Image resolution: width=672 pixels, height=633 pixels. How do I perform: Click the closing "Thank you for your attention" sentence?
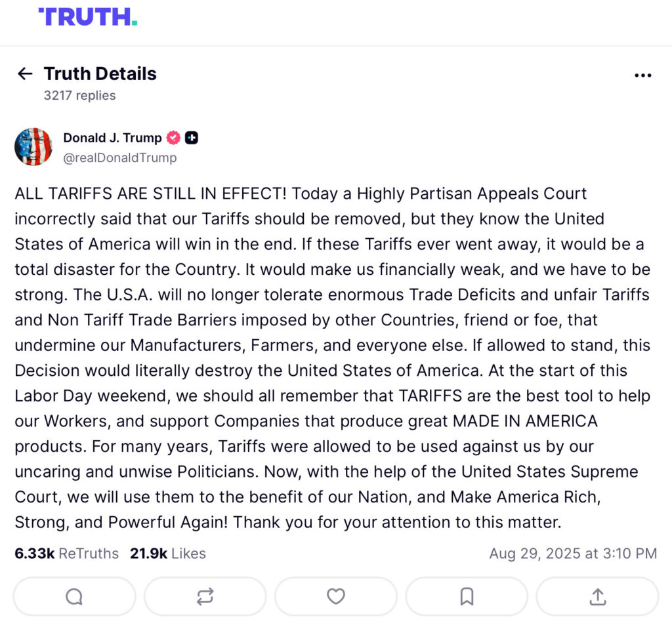tap(397, 523)
